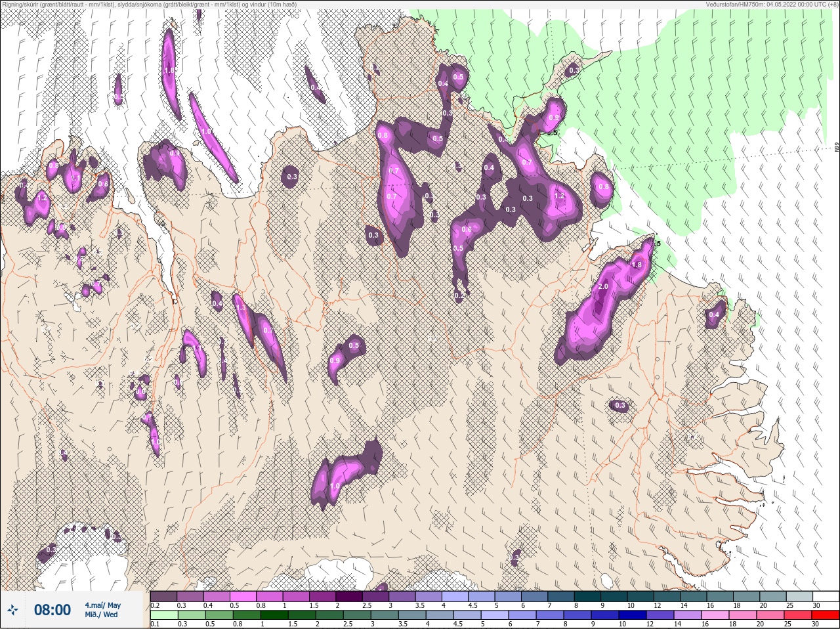Click the '2.0' snowfall value on the map

click(604, 287)
